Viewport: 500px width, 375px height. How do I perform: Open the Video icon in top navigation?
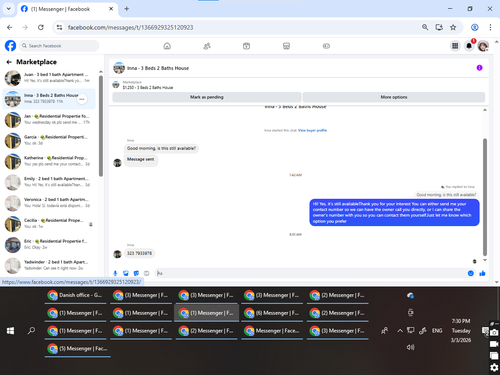point(246,46)
